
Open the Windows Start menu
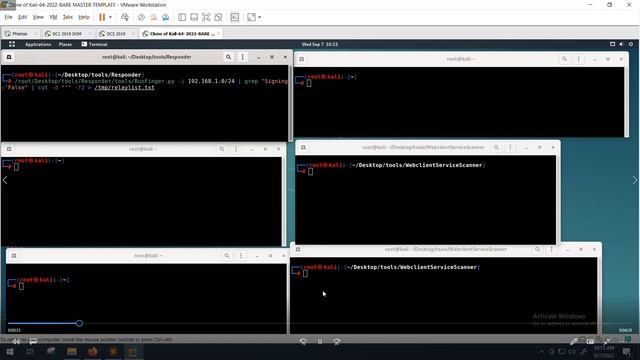tap(10, 351)
